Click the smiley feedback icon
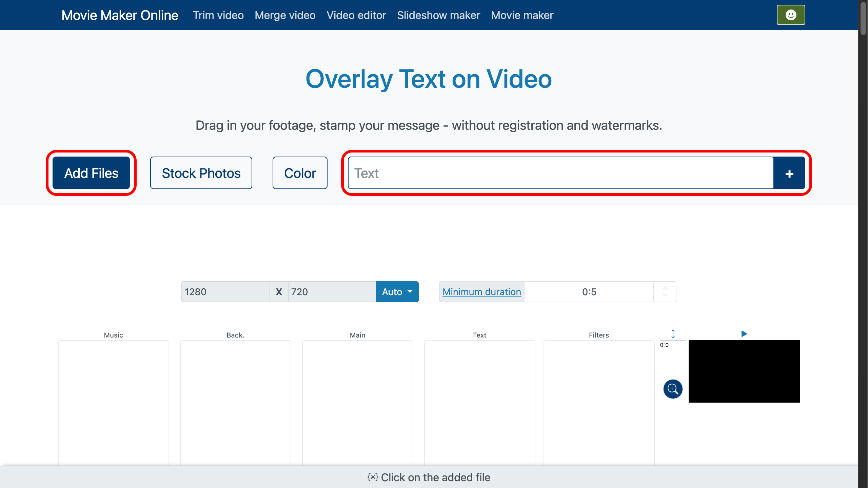The height and width of the screenshot is (488, 868). point(790,15)
